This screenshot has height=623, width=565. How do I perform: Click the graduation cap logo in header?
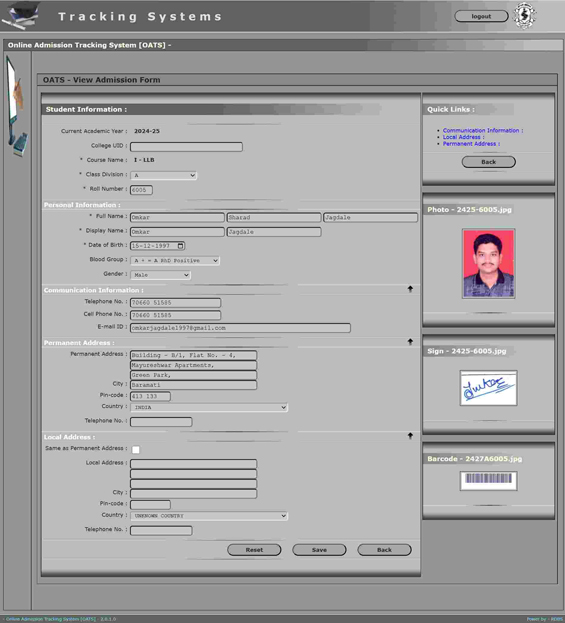tap(21, 16)
